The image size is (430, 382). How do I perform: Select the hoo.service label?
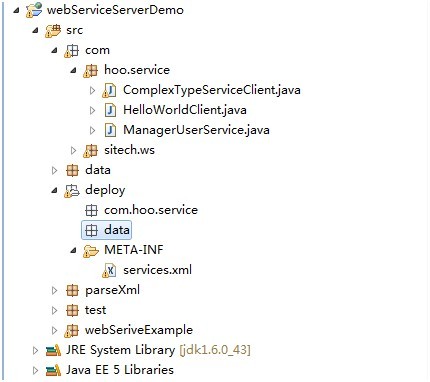pyautogui.click(x=137, y=70)
